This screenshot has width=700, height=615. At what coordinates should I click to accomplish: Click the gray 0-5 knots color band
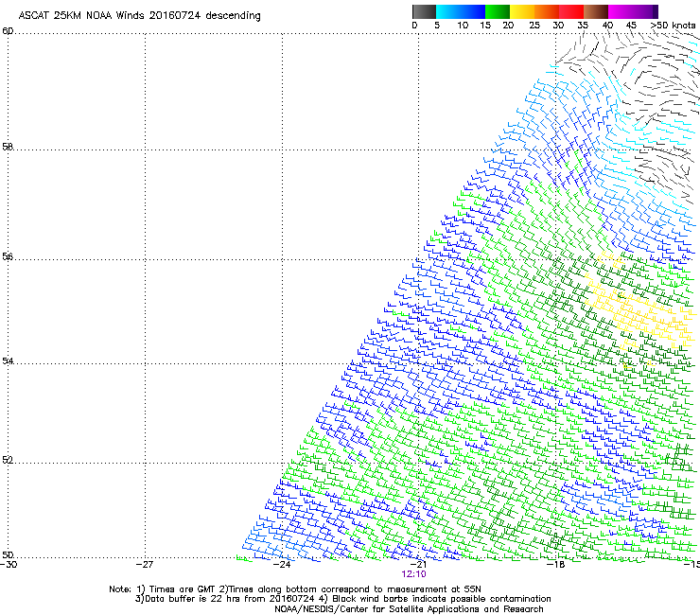point(424,11)
